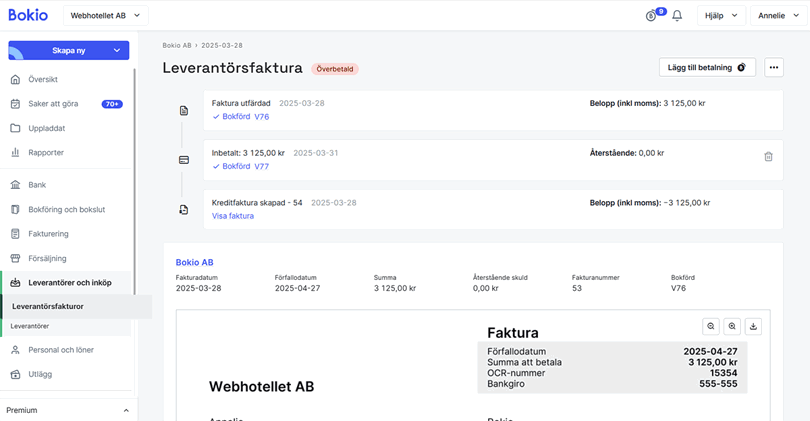The width and height of the screenshot is (810, 421).
Task: Select Leverantörer submenu item
Action: 30,326
